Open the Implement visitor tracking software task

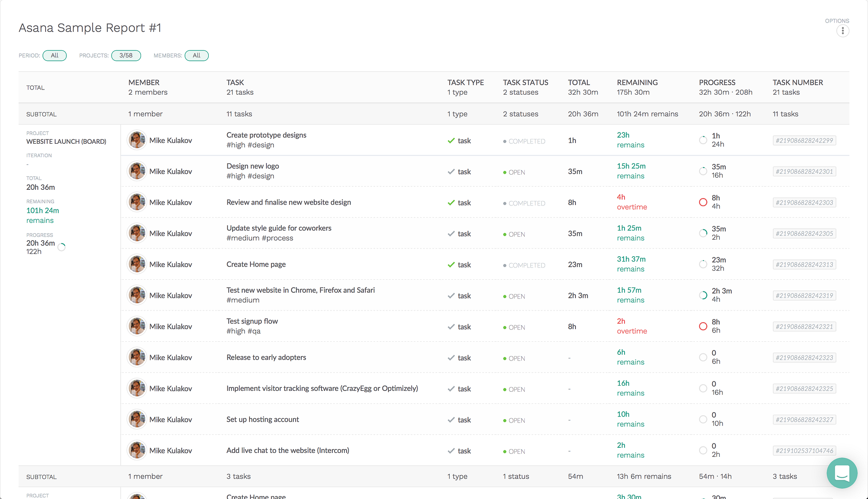click(x=322, y=389)
